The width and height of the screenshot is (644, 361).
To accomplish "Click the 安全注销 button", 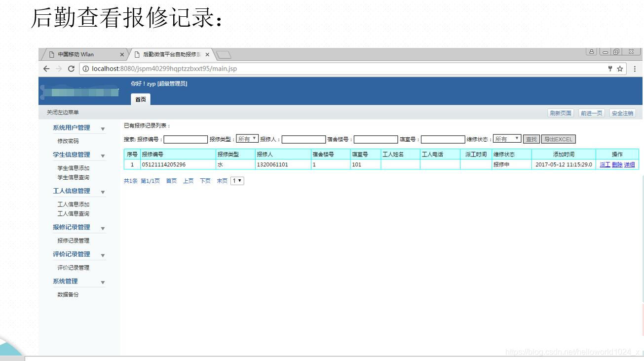I will point(623,113).
